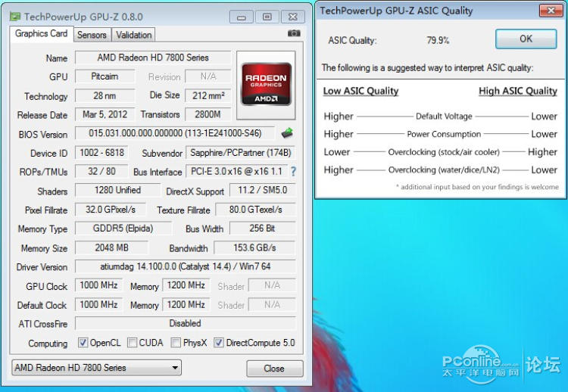Click the Device ID value 1002 - 6818
The width and height of the screenshot is (568, 392).
click(x=101, y=152)
